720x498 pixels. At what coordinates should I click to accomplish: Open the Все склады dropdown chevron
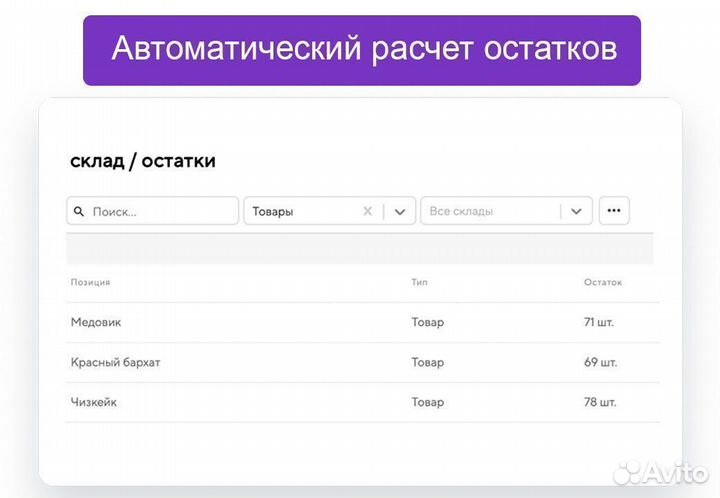point(576,211)
